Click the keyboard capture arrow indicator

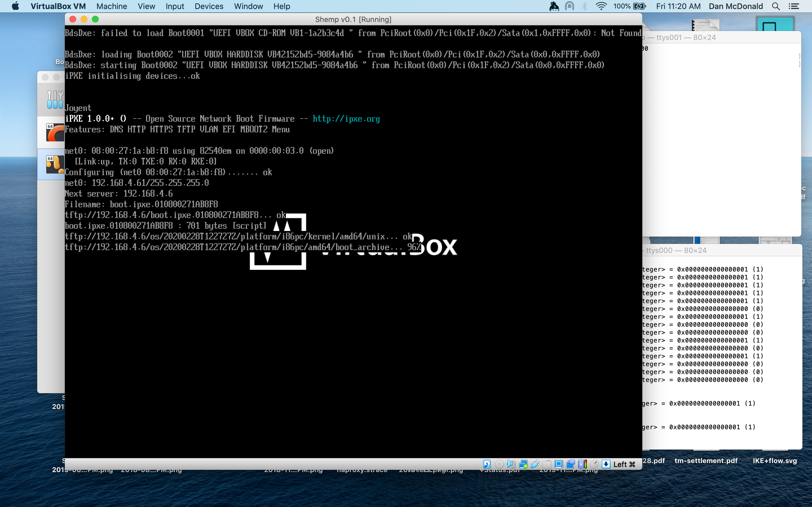[x=606, y=464]
